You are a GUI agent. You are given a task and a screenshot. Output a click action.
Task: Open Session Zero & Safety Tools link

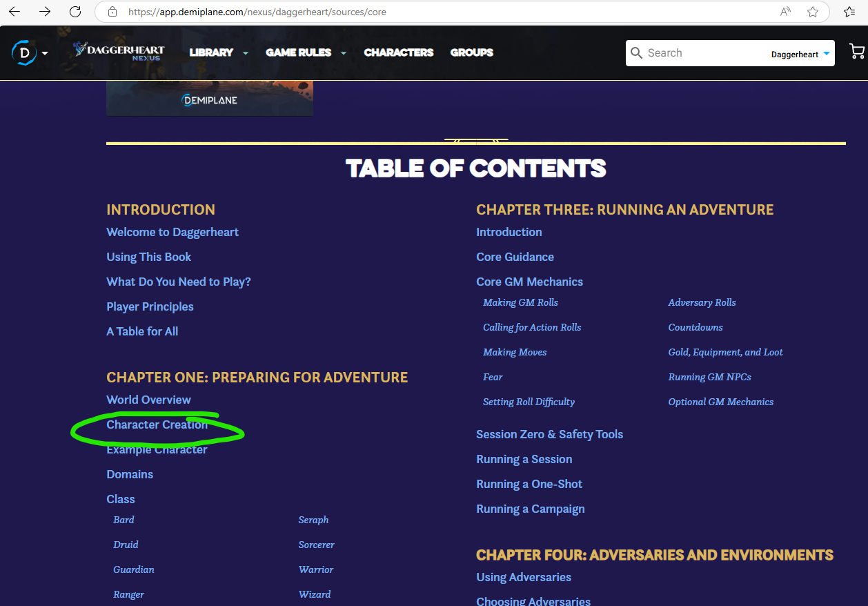549,434
